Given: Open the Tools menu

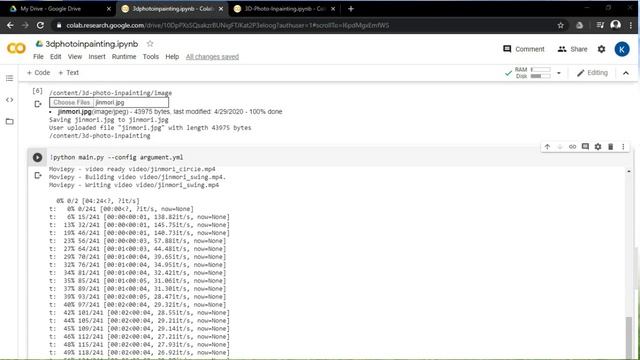Looking at the screenshot, I should 151,57.
